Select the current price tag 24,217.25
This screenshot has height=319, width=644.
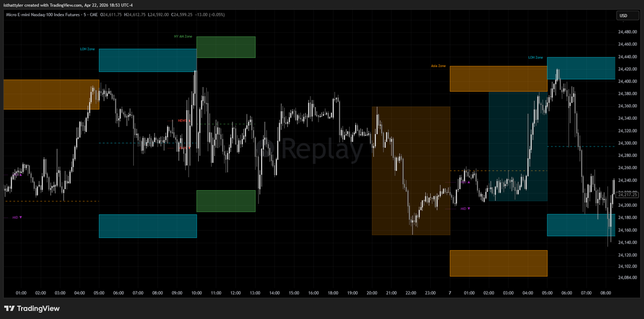(x=628, y=195)
